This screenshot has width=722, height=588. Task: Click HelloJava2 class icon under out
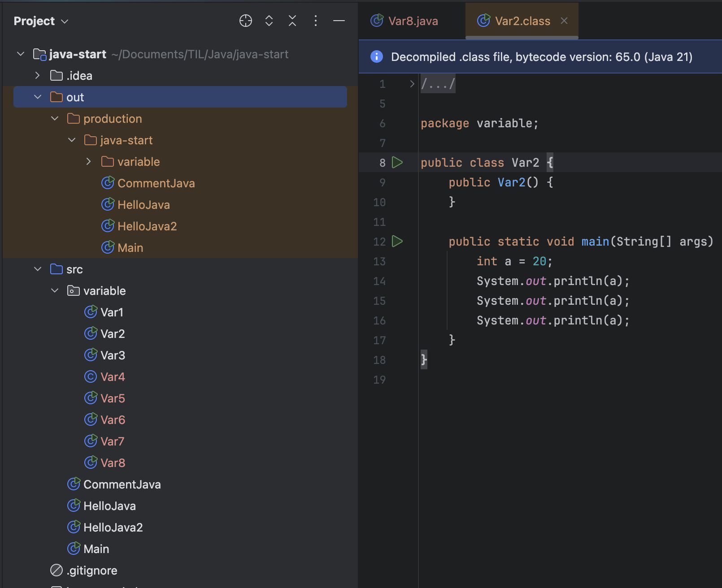(108, 226)
